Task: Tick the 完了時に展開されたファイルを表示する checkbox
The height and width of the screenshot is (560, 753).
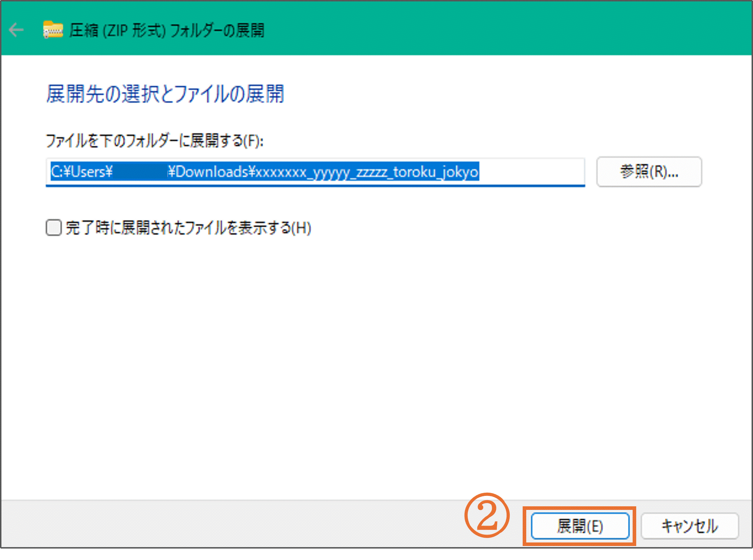Action: [x=54, y=228]
